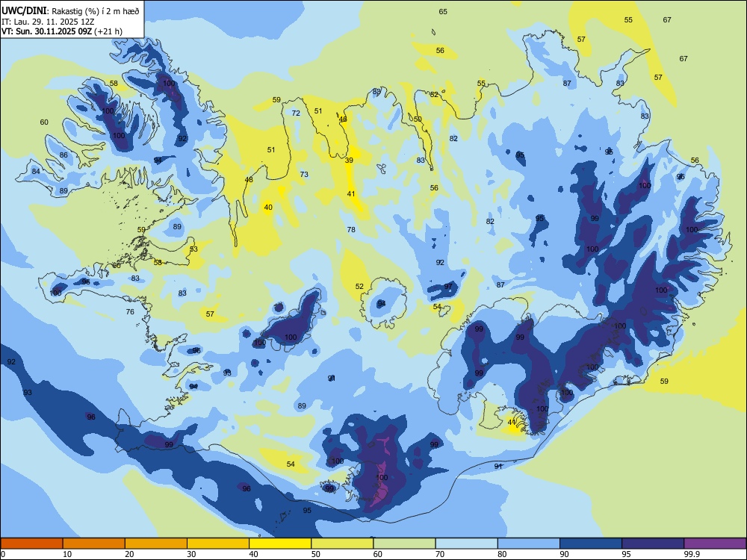Click the humidity value '73' on the map
The width and height of the screenshot is (747, 560).
click(x=304, y=175)
